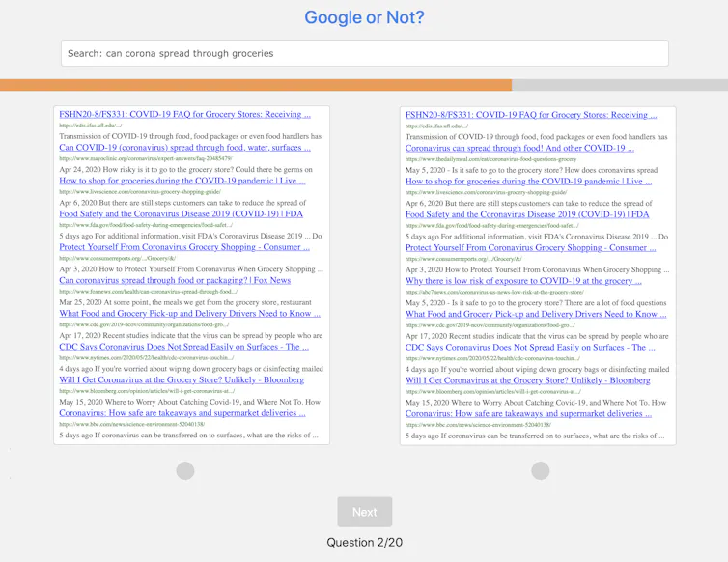
Task: Open the FDA Food Safety link in left panel
Action: (182, 213)
